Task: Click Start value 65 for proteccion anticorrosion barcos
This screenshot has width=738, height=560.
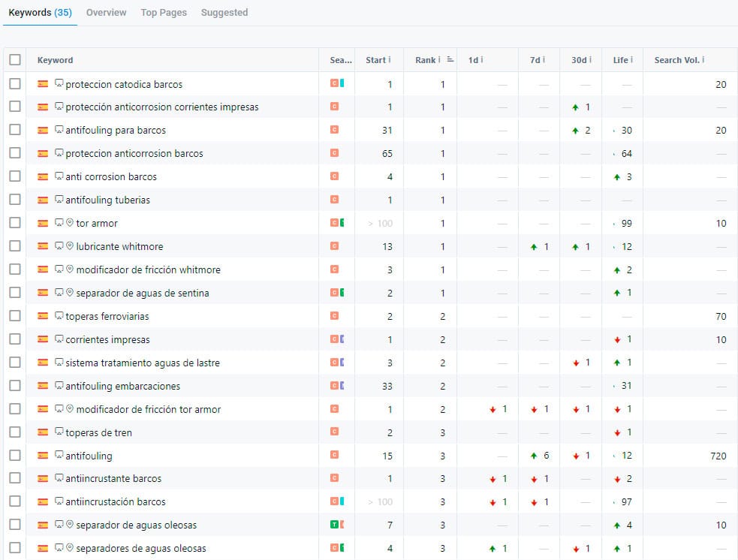Action: point(387,153)
